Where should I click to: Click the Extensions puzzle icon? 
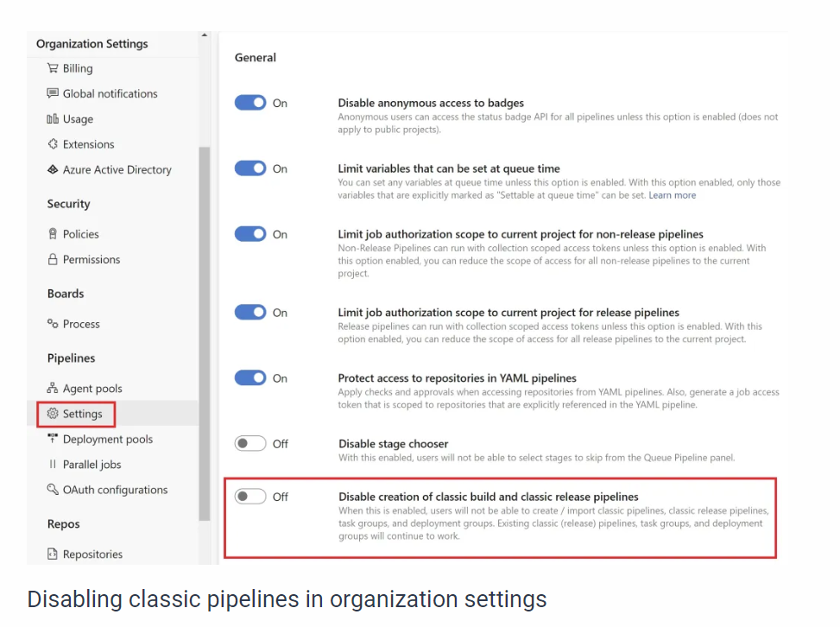pyautogui.click(x=53, y=144)
